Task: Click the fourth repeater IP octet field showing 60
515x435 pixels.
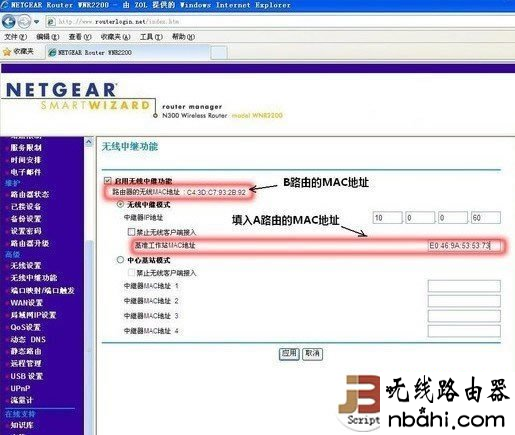Action: pos(486,218)
